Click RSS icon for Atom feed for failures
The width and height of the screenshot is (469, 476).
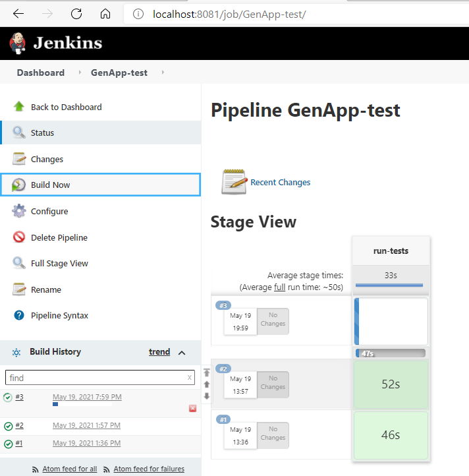(107, 469)
